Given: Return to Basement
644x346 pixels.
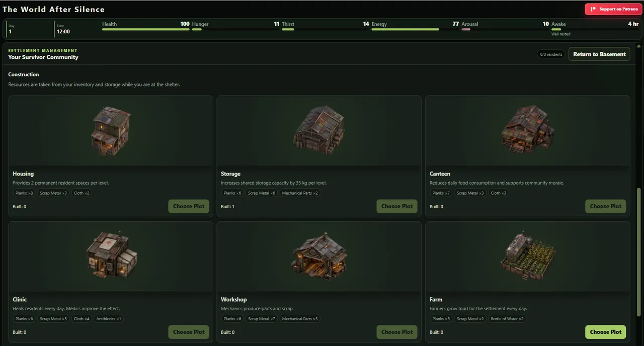Looking at the screenshot, I should click(x=599, y=54).
